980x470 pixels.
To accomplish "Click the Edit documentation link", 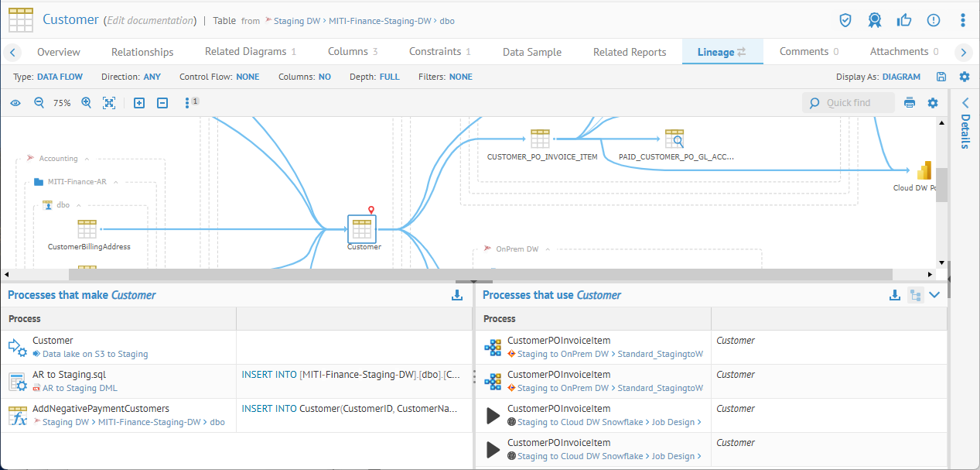I will (150, 20).
